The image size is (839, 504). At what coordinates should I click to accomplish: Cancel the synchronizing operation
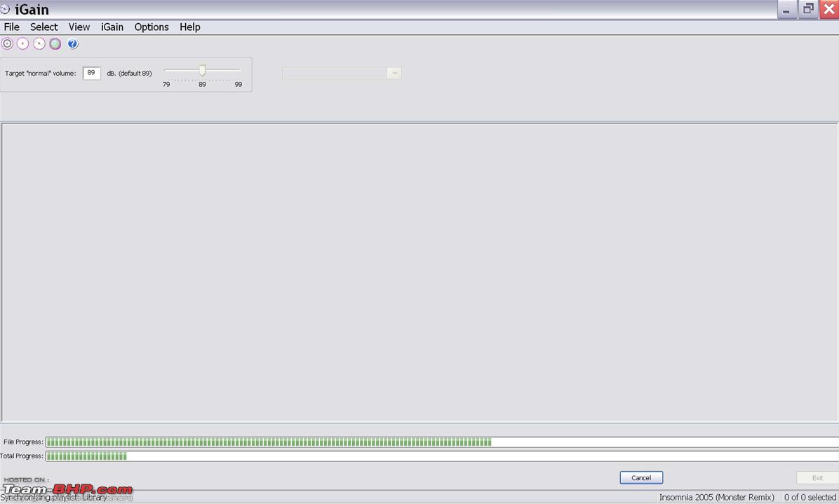coord(641,478)
